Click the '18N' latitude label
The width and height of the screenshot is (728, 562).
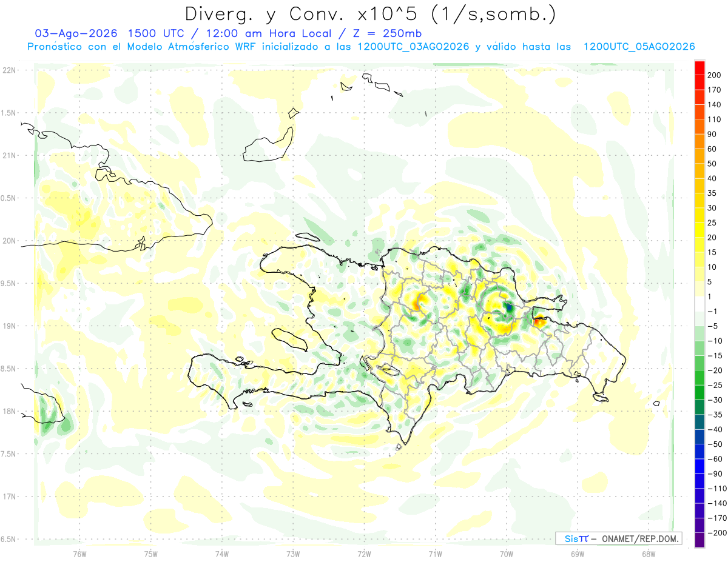(x=8, y=411)
